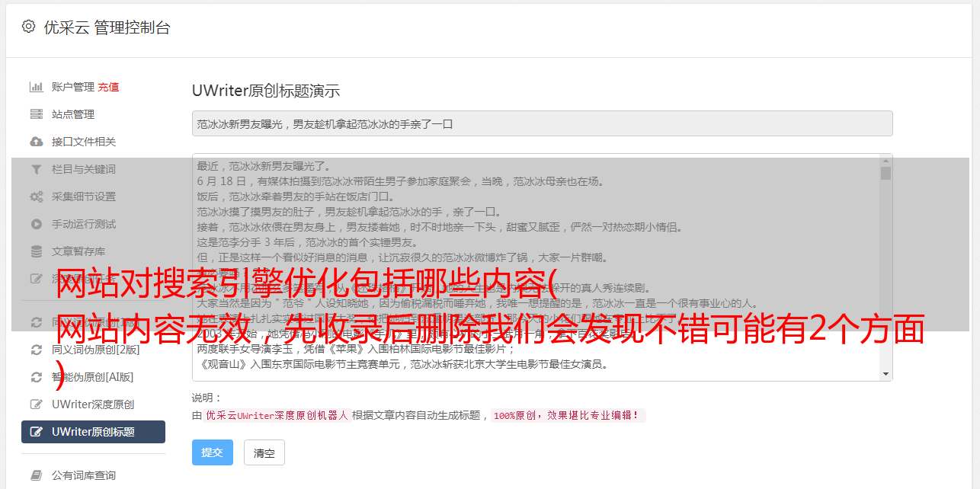Click the cloud upload icon for 接口文件相关
Image resolution: width=980 pixels, height=489 pixels.
36,142
